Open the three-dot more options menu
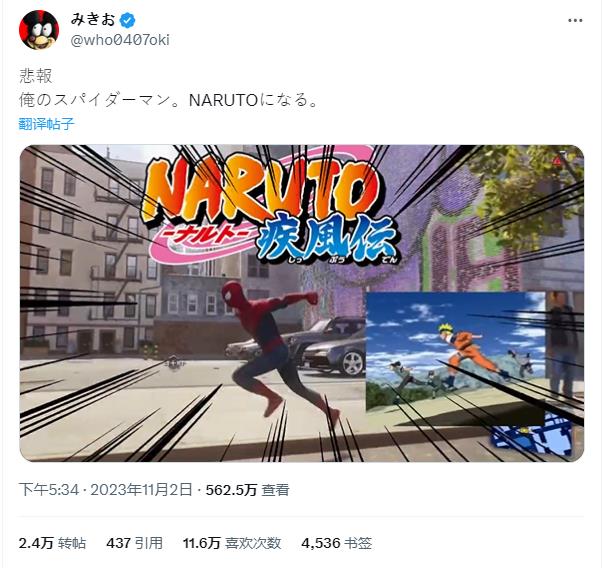Viewport: 603px width, 568px height. click(x=575, y=20)
